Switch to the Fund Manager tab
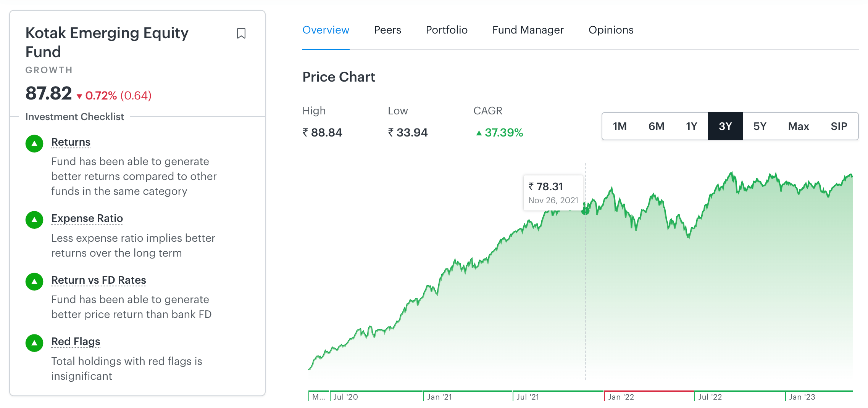 click(x=528, y=30)
